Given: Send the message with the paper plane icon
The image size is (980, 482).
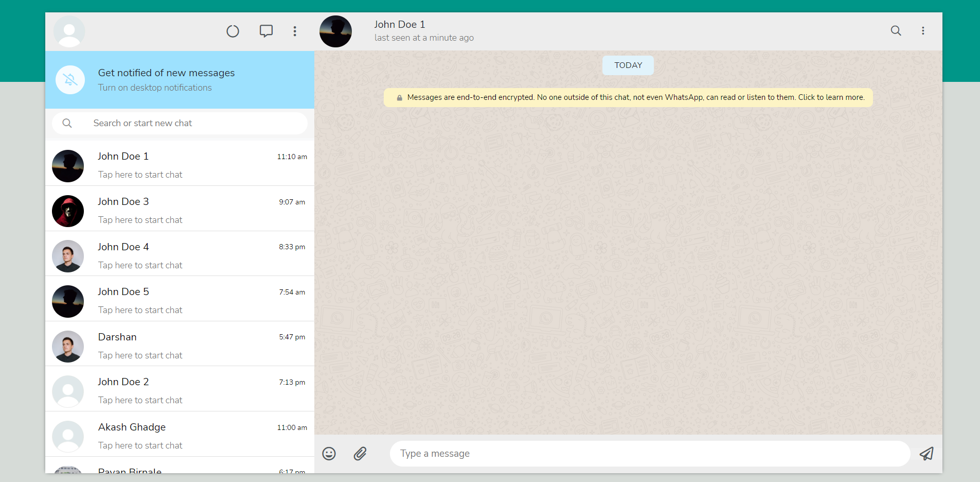Looking at the screenshot, I should (x=926, y=454).
